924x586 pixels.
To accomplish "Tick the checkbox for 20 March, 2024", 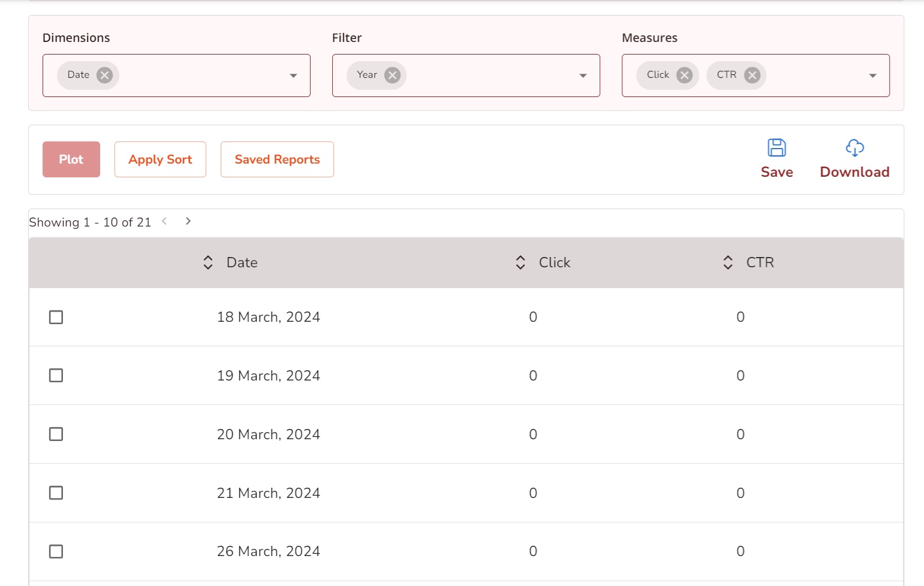I will coord(56,434).
